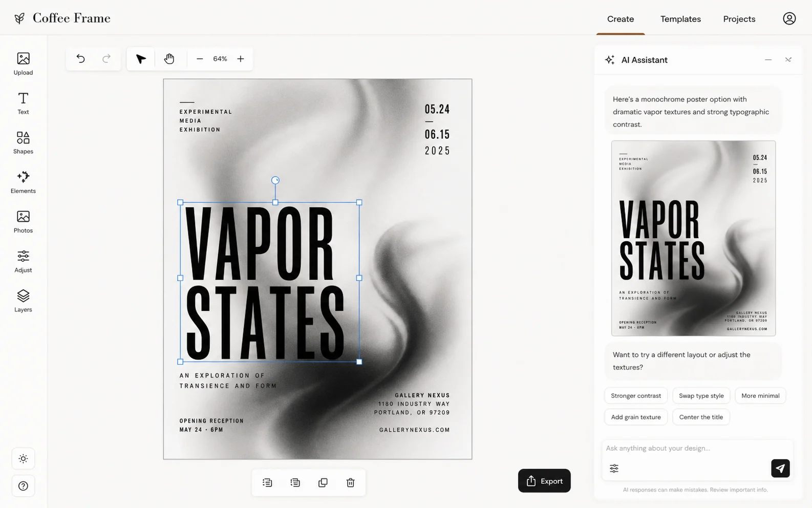
Task: Click the Ask anything input field
Action: (697, 448)
